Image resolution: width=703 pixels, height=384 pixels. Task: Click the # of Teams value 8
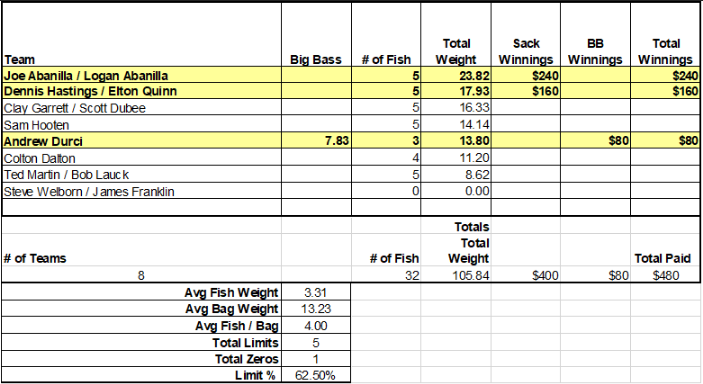tap(141, 275)
